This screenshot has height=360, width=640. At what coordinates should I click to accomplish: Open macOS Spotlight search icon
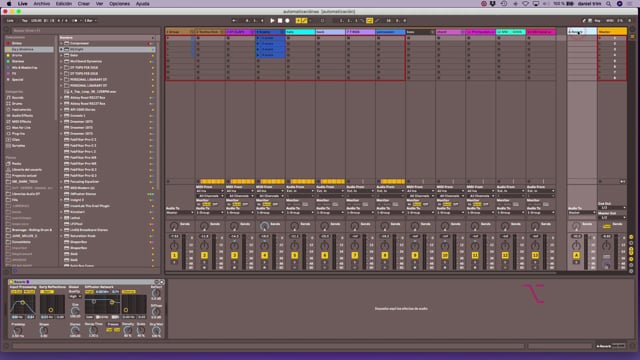608,4
